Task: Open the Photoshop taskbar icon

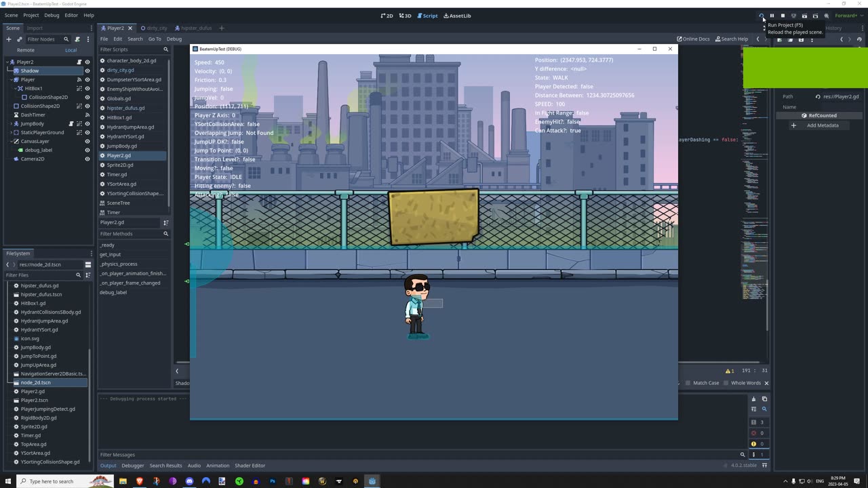Action: [273, 481]
